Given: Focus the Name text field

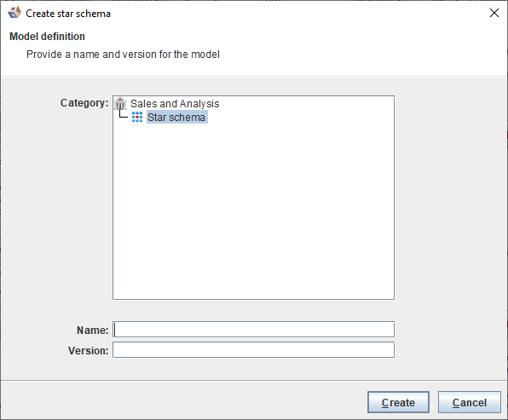Looking at the screenshot, I should pos(253,330).
